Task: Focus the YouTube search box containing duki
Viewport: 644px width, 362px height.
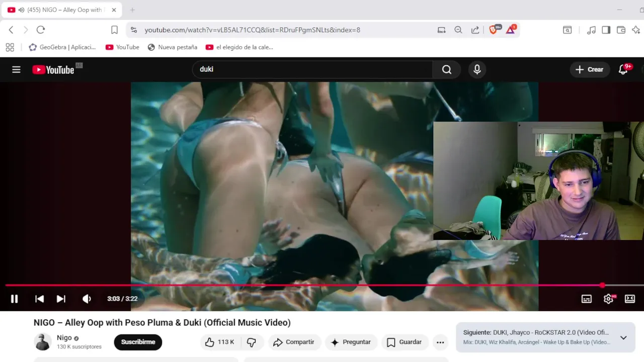Action: click(x=312, y=70)
